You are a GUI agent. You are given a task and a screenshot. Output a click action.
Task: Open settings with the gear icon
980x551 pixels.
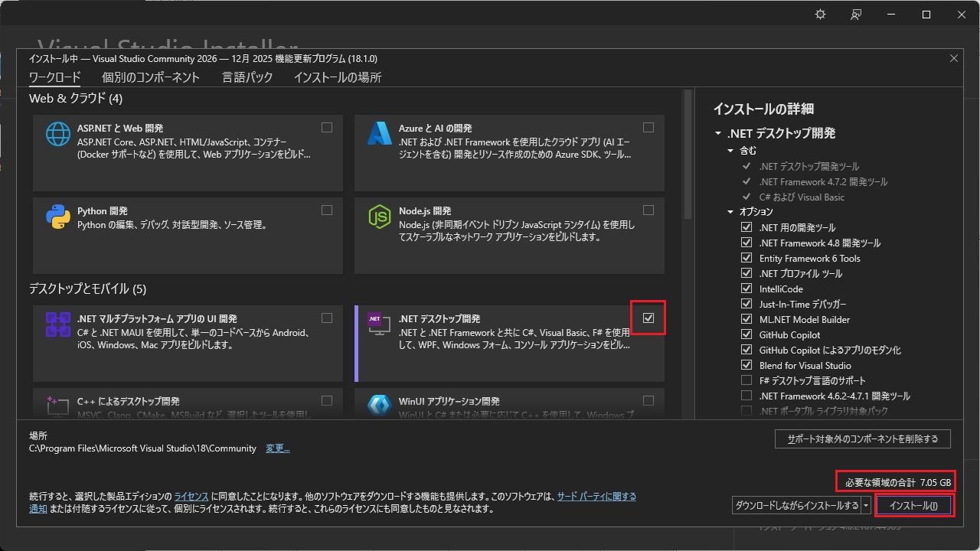pos(821,15)
